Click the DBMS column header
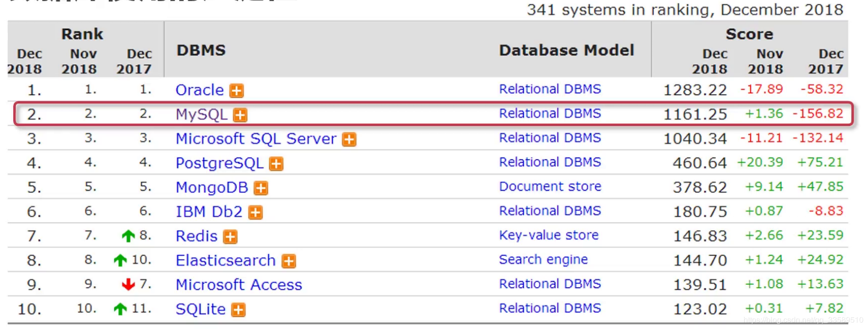The image size is (868, 329). (201, 50)
